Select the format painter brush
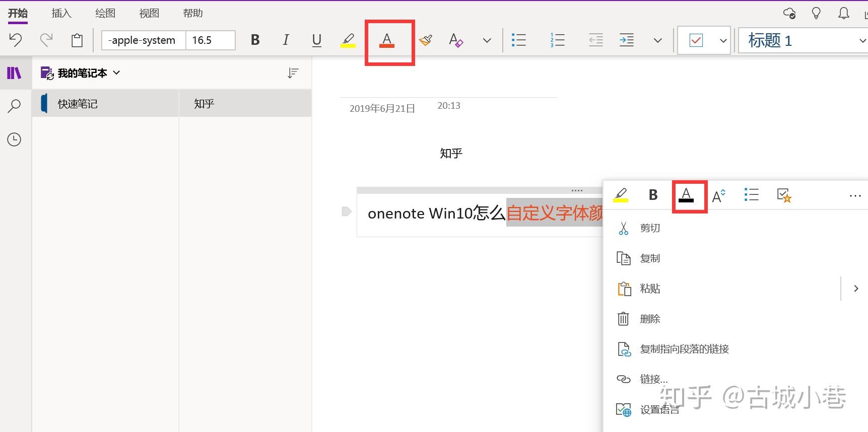Screen dimensions: 868x432 tap(426, 40)
